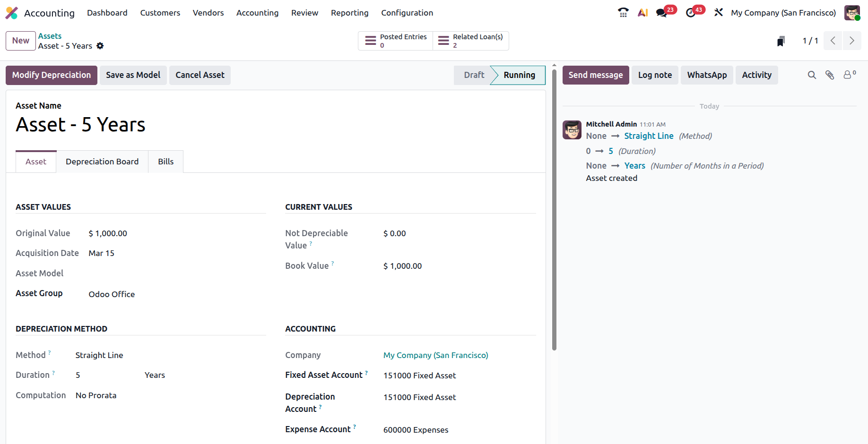Click the form vertical scrollbar
Image resolution: width=868 pixels, height=444 pixels.
click(554, 208)
